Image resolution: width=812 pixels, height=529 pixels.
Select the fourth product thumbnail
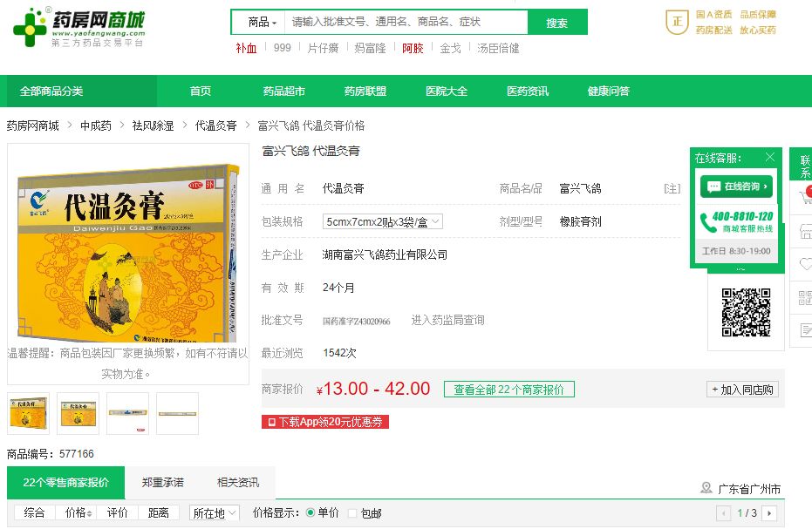(x=177, y=414)
